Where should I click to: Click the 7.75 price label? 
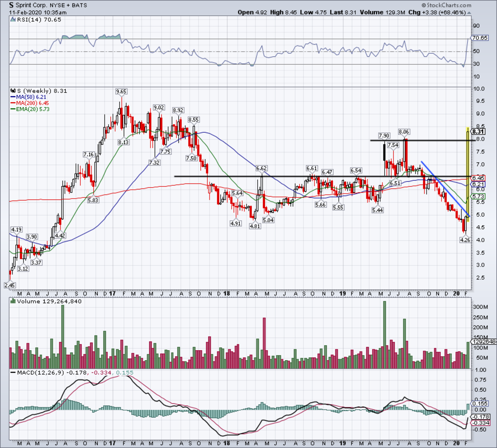165,152
